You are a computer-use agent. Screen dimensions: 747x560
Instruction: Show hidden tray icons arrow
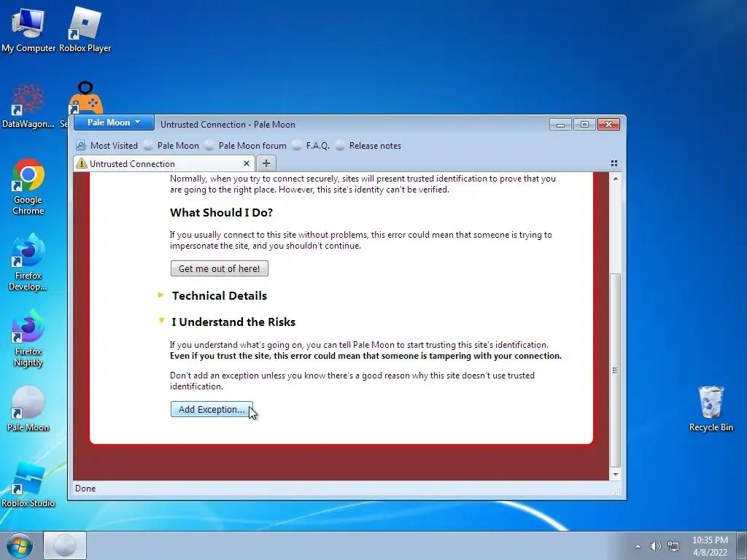pyautogui.click(x=638, y=546)
